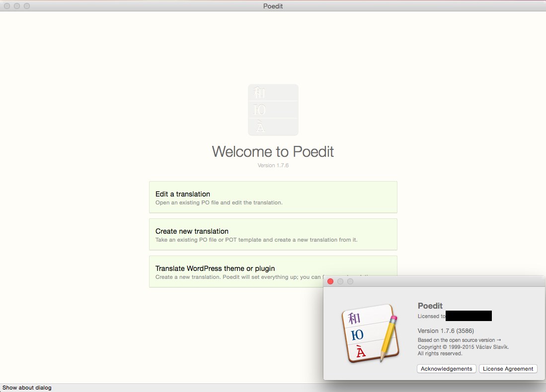Click the Poedit app icon with pencil

point(370,333)
